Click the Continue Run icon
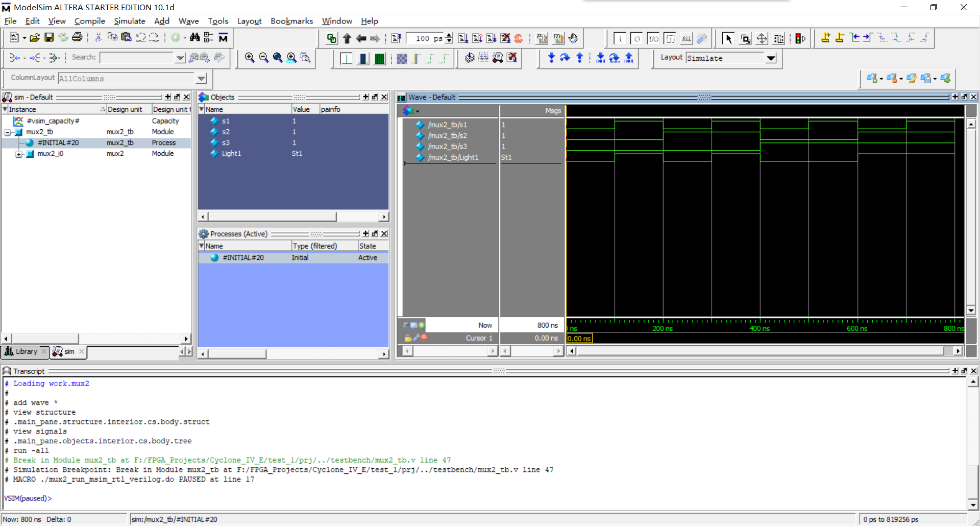Viewport: 980px width, 526px height. point(478,38)
